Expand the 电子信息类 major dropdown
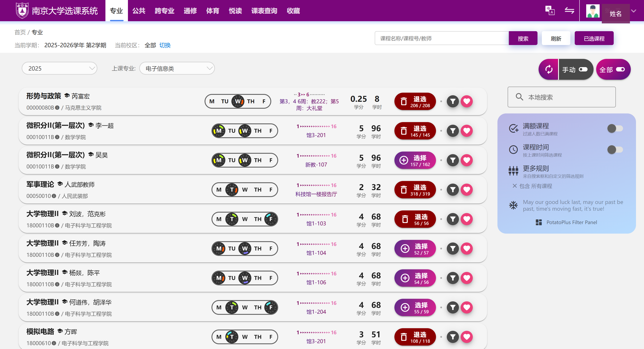Image resolution: width=644 pixels, height=349 pixels. [x=177, y=68]
